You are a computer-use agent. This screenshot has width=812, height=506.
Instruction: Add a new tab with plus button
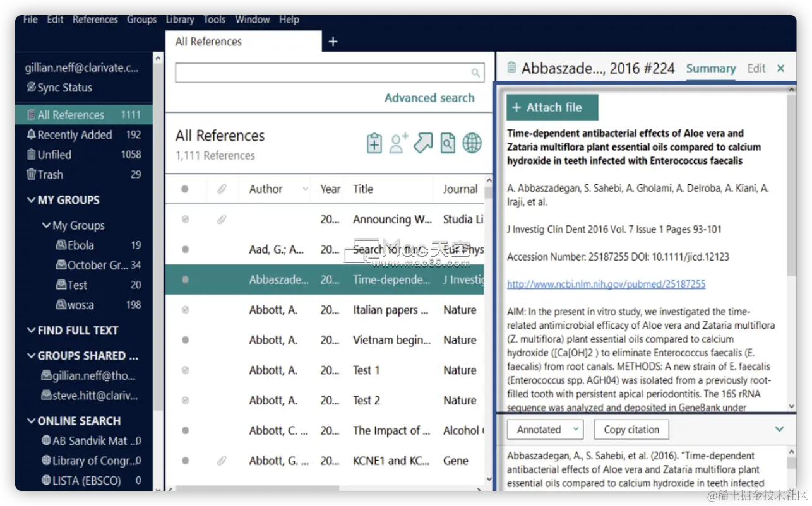tap(333, 42)
